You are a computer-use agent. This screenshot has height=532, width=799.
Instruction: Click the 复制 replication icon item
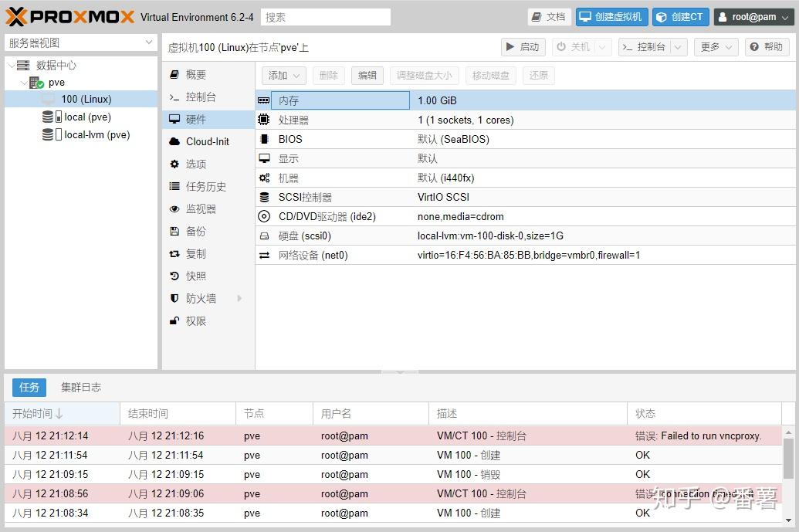[x=208, y=254]
